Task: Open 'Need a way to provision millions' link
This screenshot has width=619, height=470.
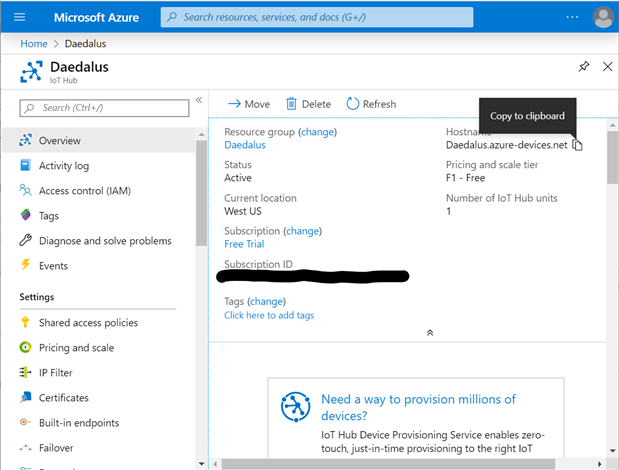Action: coord(418,407)
